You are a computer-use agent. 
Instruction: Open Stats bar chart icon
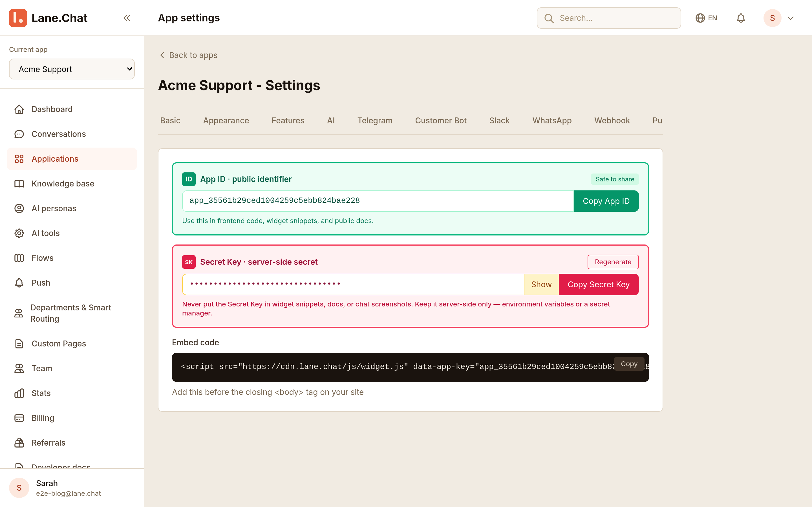coord(19,393)
